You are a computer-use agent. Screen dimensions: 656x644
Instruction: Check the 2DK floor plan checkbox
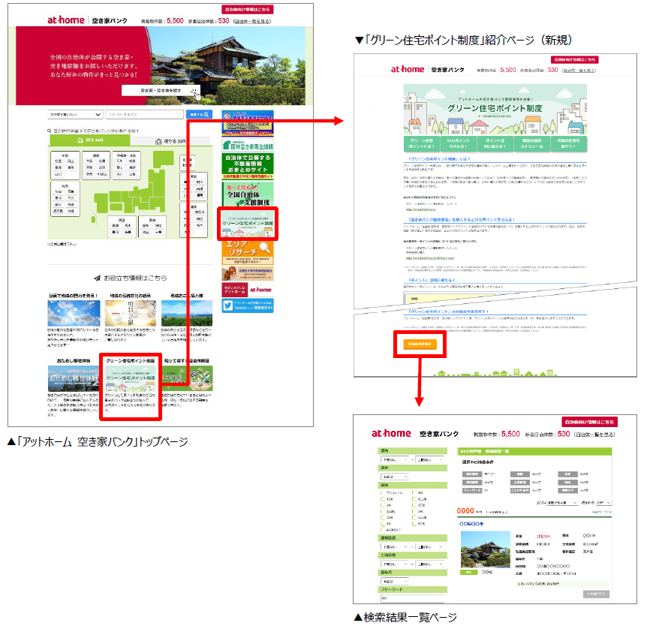(x=414, y=504)
